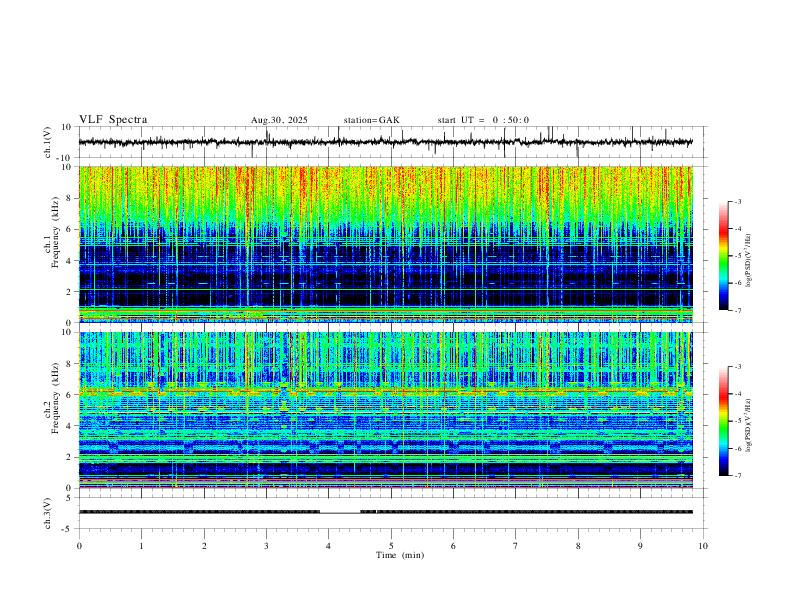Image resolution: width=792 pixels, height=612 pixels.
Task: Click the "-7" tick on ch.1 color bar
Action: pyautogui.click(x=738, y=311)
